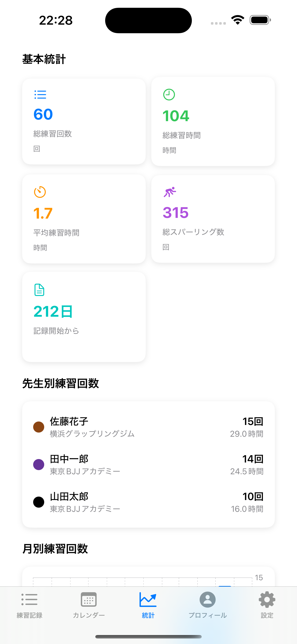The image size is (297, 644).
Task: Tap the Wi-Fi icon in status bar
Action: point(238,20)
